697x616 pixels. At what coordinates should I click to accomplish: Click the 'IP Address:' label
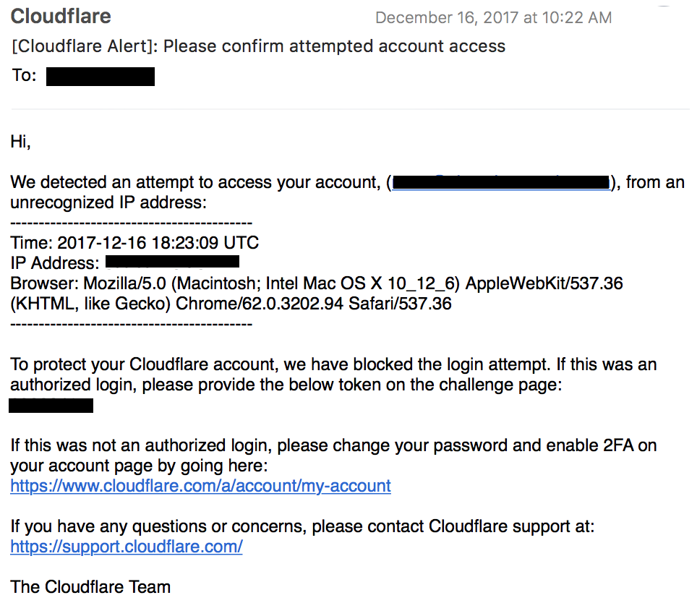tap(55, 263)
